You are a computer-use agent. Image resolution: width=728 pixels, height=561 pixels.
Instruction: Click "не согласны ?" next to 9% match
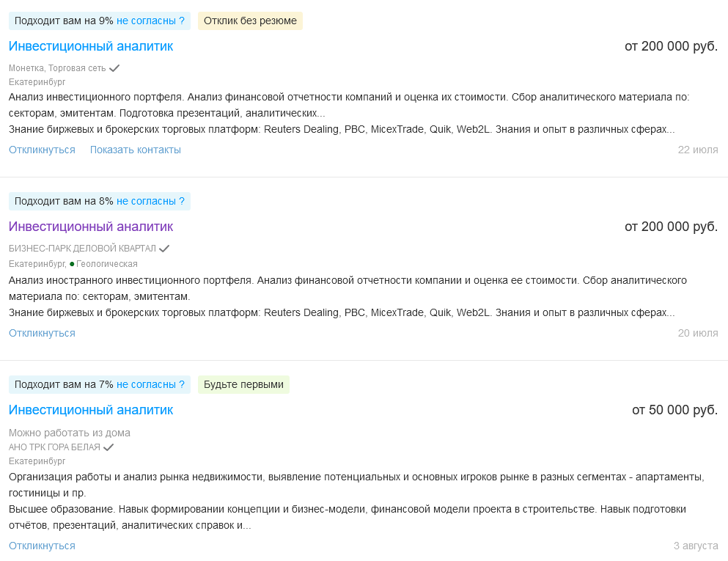pos(150,21)
